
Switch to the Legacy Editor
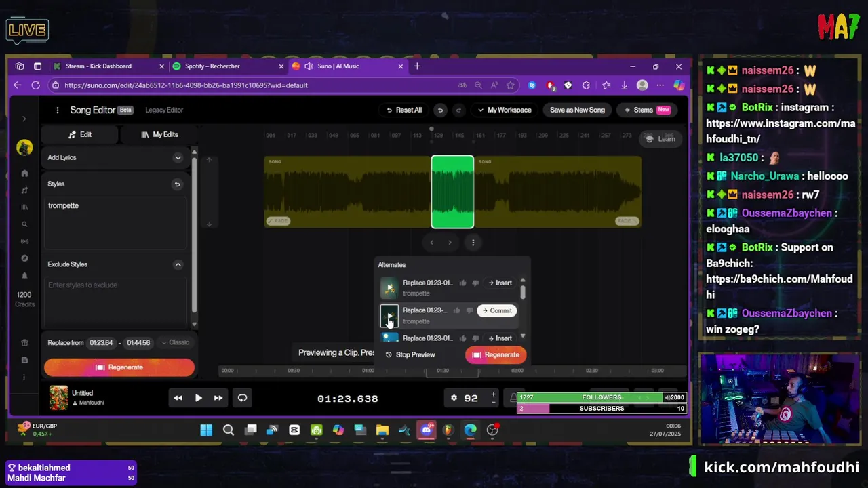coord(164,110)
